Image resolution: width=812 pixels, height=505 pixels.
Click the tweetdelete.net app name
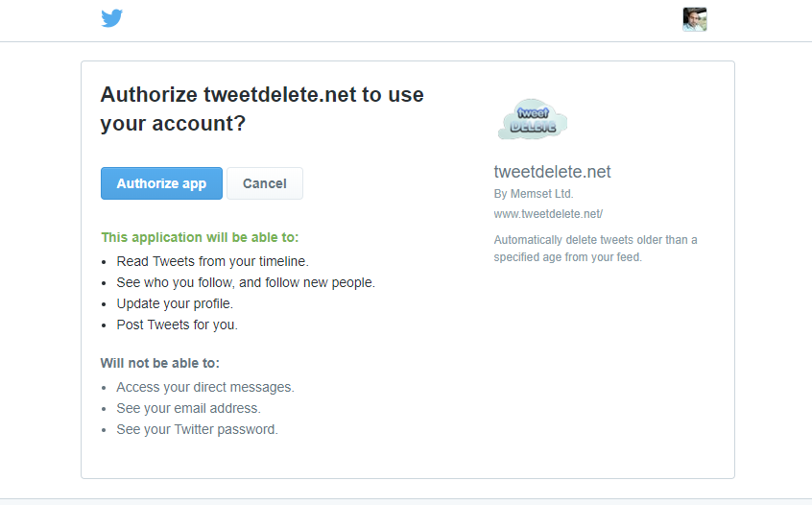click(552, 173)
